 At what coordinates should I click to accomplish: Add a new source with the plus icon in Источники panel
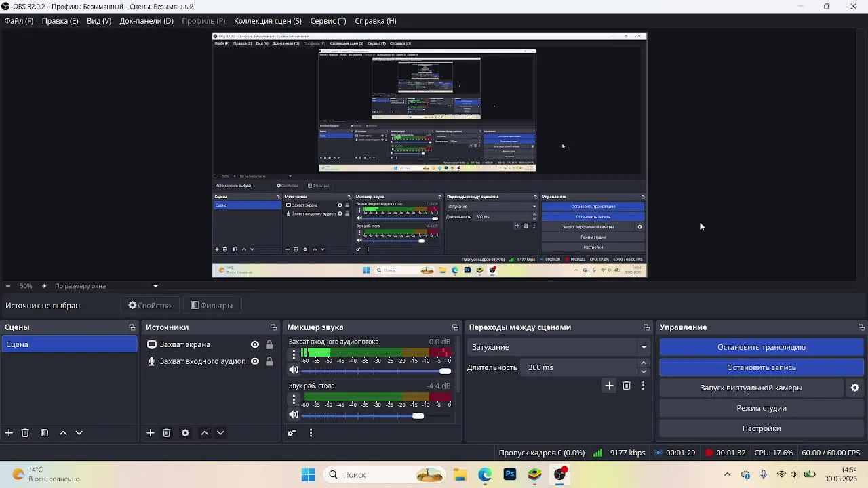pyautogui.click(x=151, y=433)
